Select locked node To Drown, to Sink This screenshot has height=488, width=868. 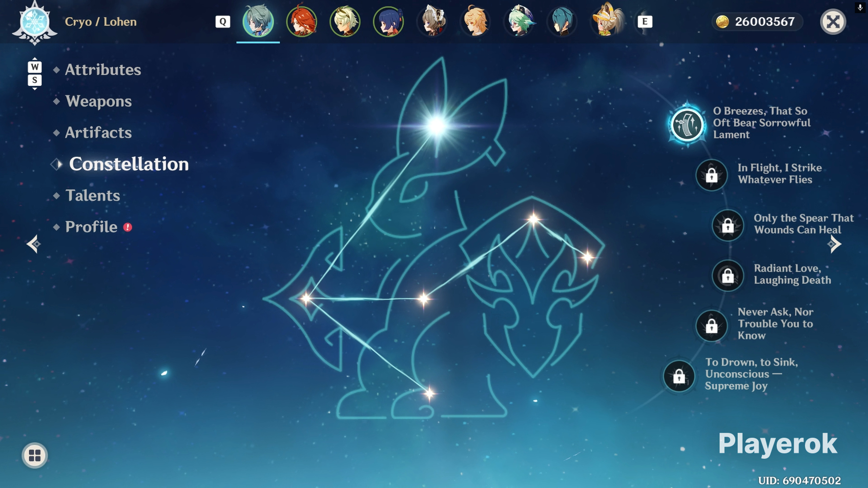point(679,376)
